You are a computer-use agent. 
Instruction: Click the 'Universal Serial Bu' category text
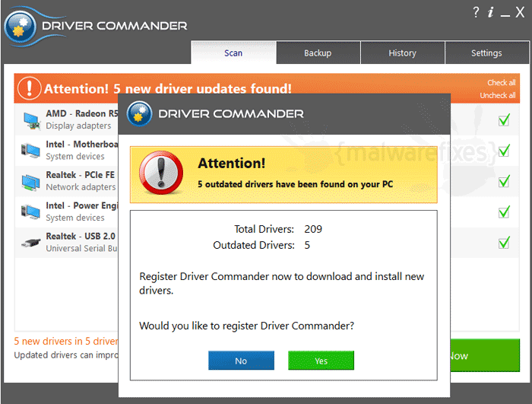pos(81,248)
